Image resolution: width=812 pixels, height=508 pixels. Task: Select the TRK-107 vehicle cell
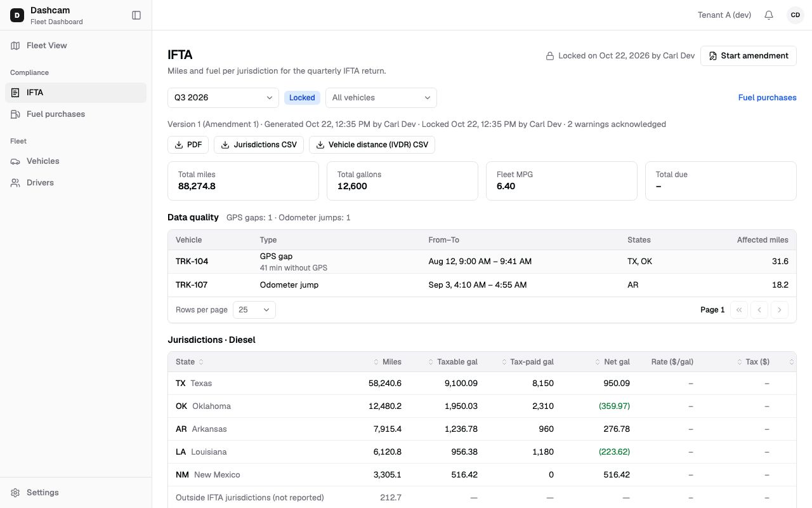point(192,285)
